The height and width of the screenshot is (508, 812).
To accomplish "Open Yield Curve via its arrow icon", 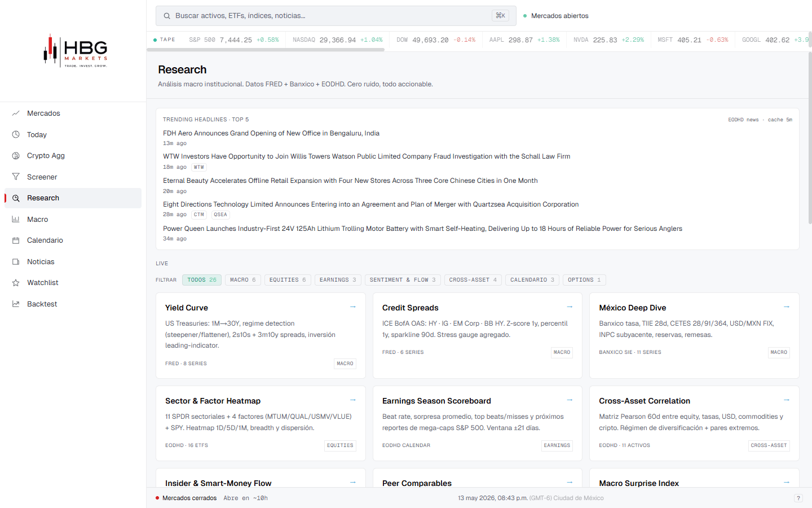I will click(353, 307).
